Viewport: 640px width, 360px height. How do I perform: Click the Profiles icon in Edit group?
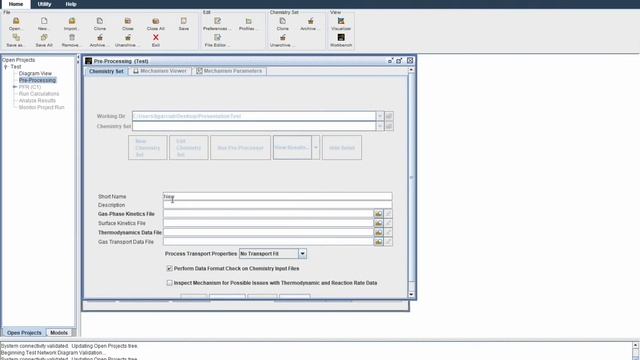point(248,21)
